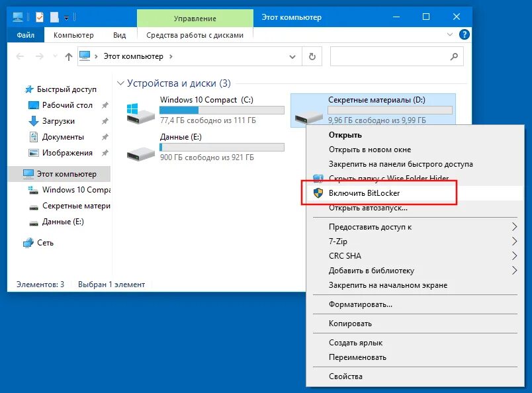
Task: Select Этот компьютер in navigation pane
Action: (60, 174)
